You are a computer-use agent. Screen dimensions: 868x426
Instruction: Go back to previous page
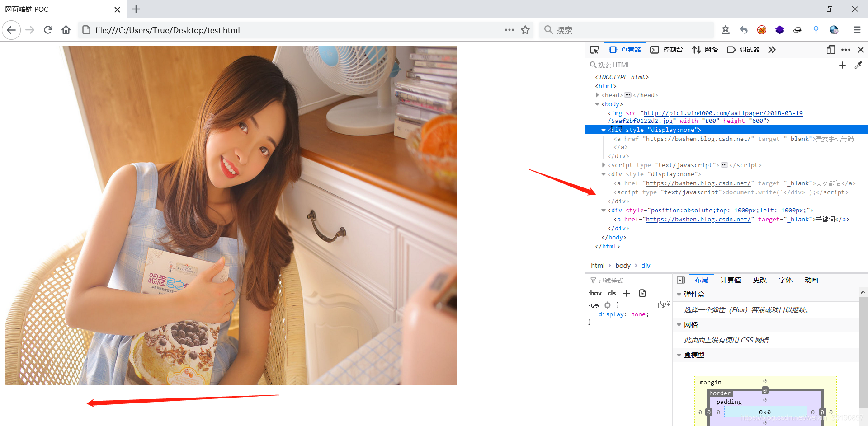point(11,30)
